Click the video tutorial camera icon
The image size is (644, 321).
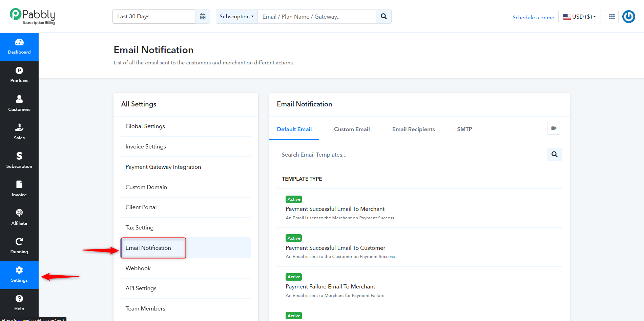pos(554,128)
